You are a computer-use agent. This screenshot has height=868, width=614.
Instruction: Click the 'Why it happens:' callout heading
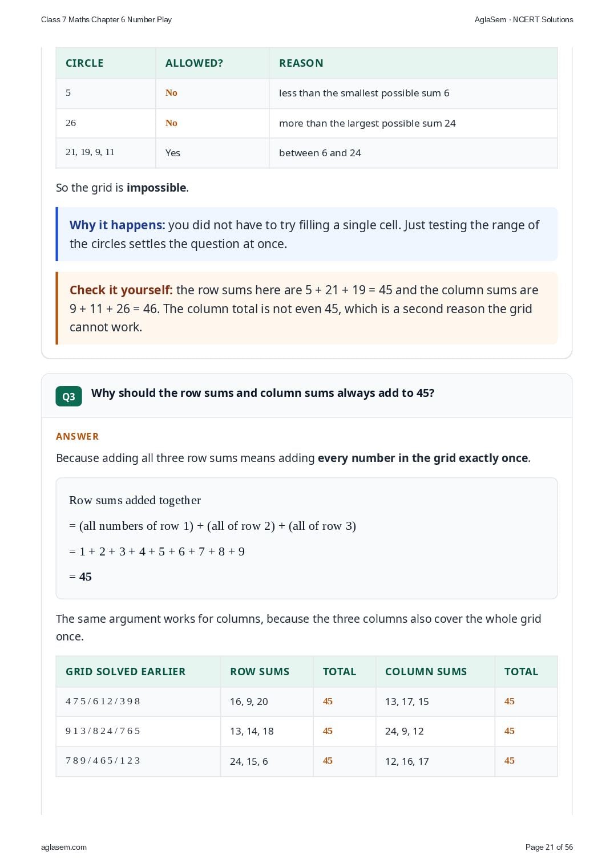coord(117,225)
